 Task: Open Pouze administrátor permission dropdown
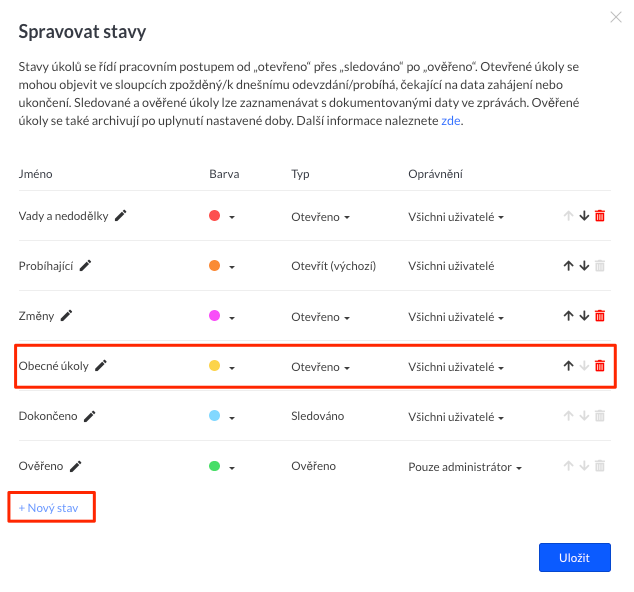[465, 467]
